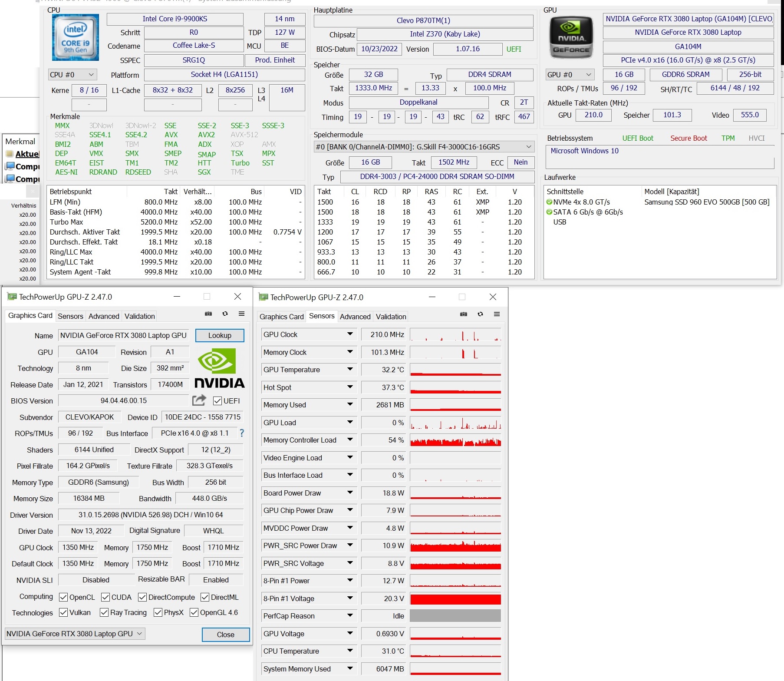Open GPU #0 selector dropdown in HWiNFO

click(x=570, y=75)
